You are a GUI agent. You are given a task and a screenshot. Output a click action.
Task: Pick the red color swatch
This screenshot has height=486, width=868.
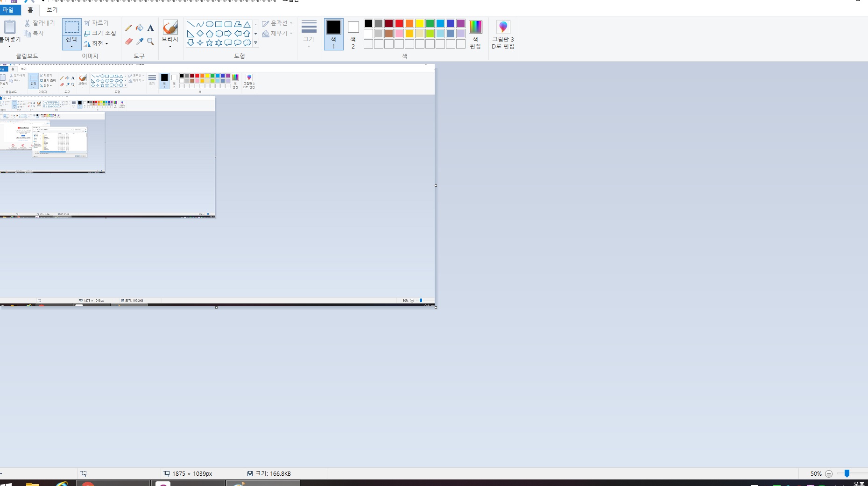[x=399, y=23]
